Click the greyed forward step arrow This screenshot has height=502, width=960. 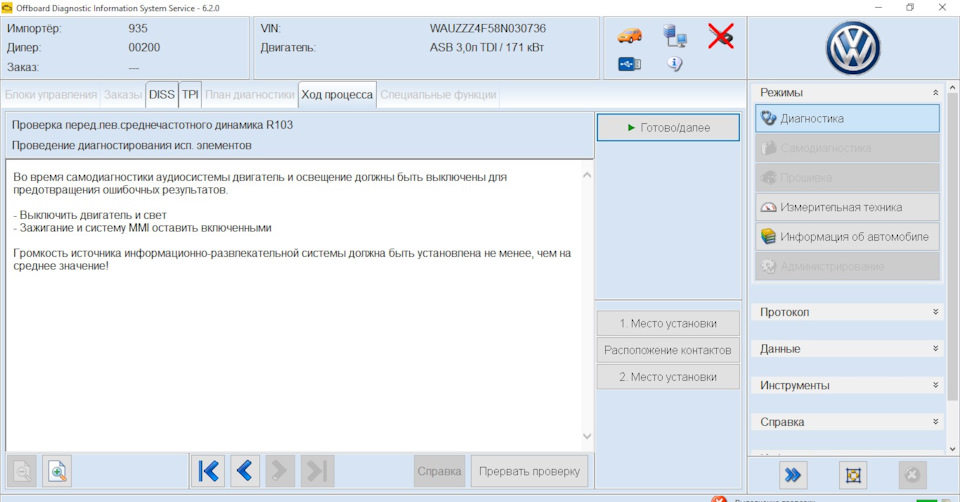pos(280,471)
